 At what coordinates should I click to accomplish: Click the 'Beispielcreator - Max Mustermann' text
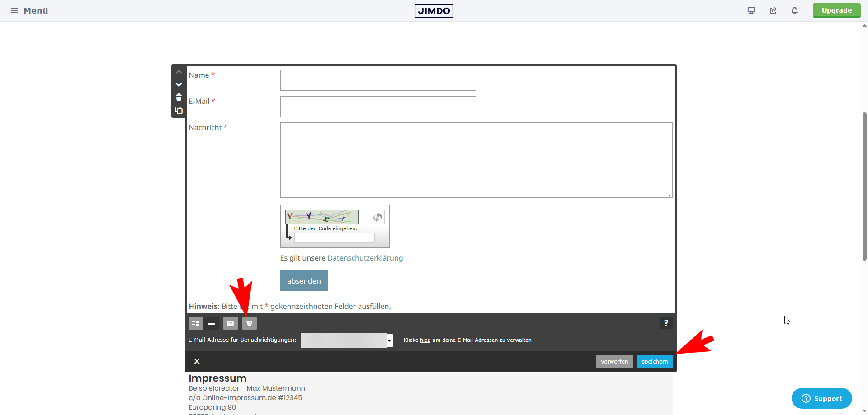point(247,388)
